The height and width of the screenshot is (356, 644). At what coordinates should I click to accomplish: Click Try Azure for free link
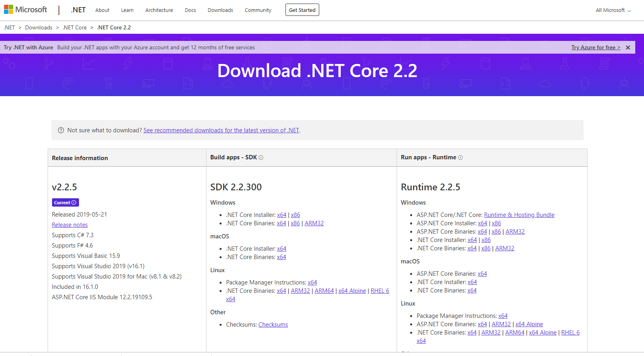[596, 47]
